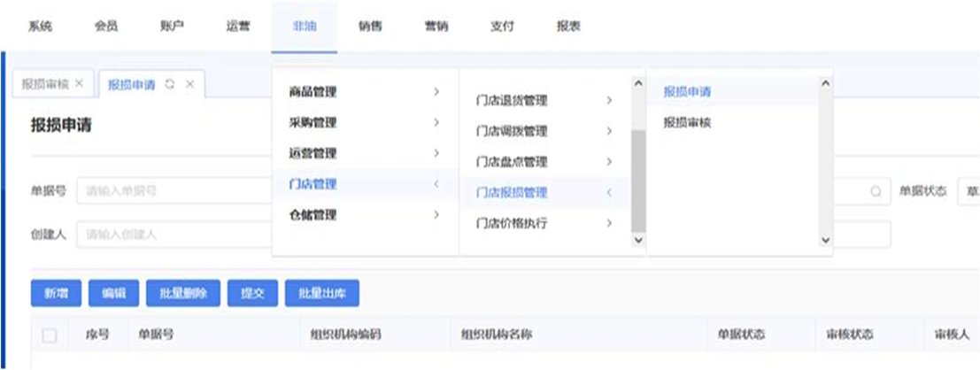
Task: Click the search magnifier icon
Action: point(875,191)
